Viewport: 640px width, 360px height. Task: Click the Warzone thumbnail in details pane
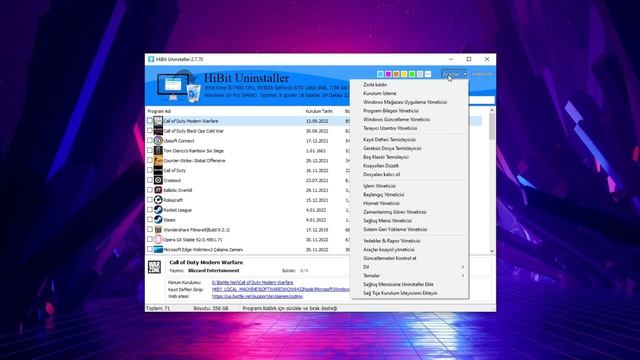[x=154, y=267]
